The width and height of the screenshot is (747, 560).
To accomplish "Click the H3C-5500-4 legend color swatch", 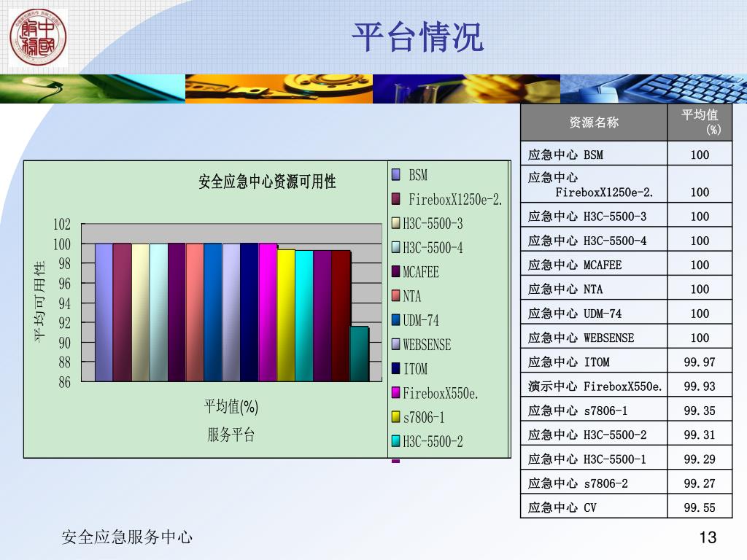I will [x=396, y=248].
